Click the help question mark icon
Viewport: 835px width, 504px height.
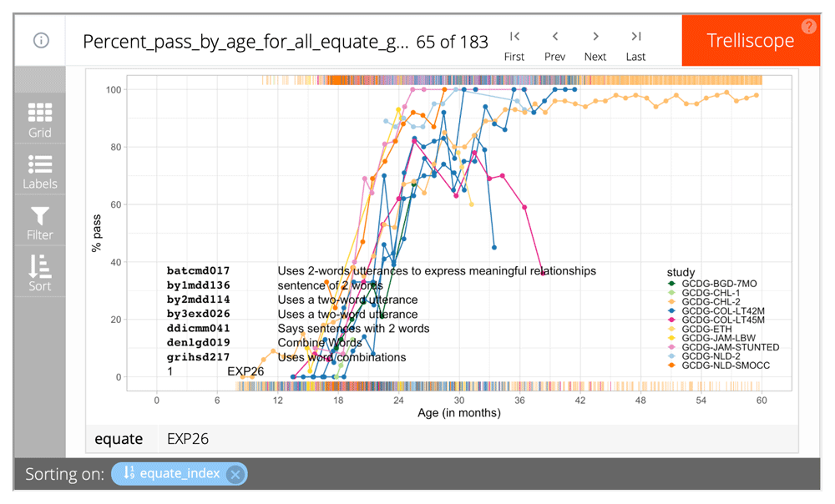[808, 26]
